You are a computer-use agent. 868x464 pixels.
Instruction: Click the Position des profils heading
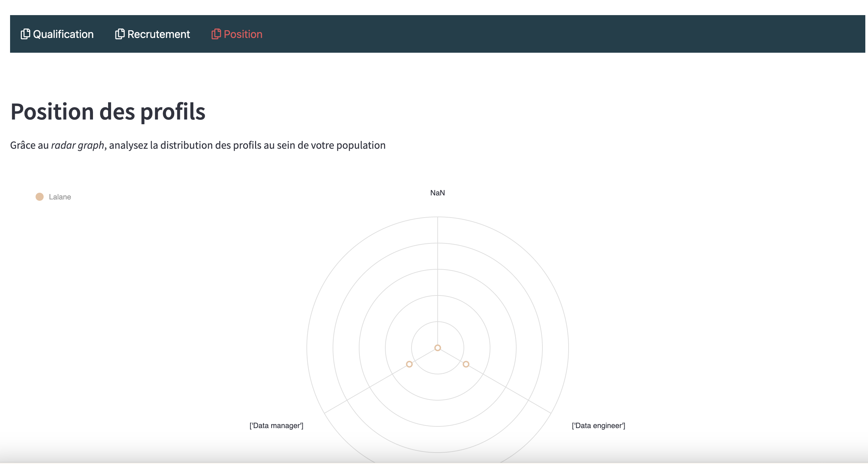click(x=108, y=111)
